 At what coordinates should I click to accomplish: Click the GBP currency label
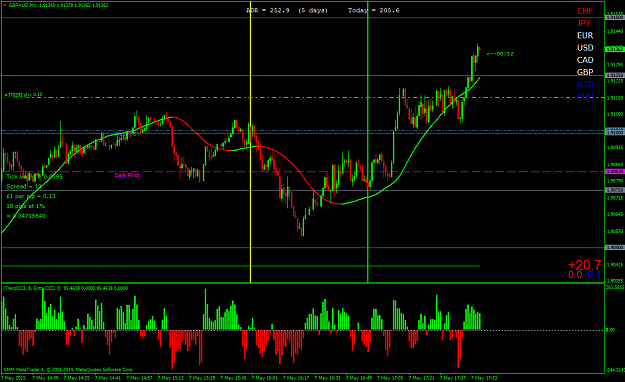click(x=585, y=72)
